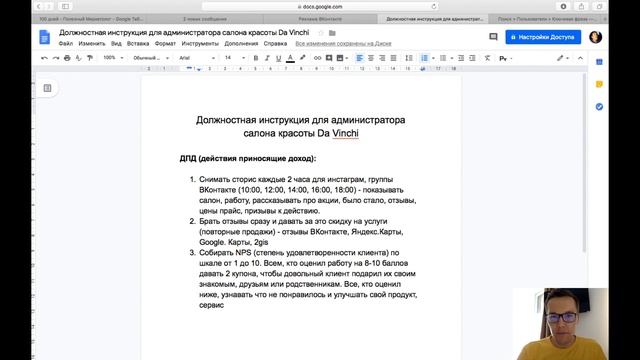
Task: Open Keep notes in side panel
Action: click(x=599, y=84)
